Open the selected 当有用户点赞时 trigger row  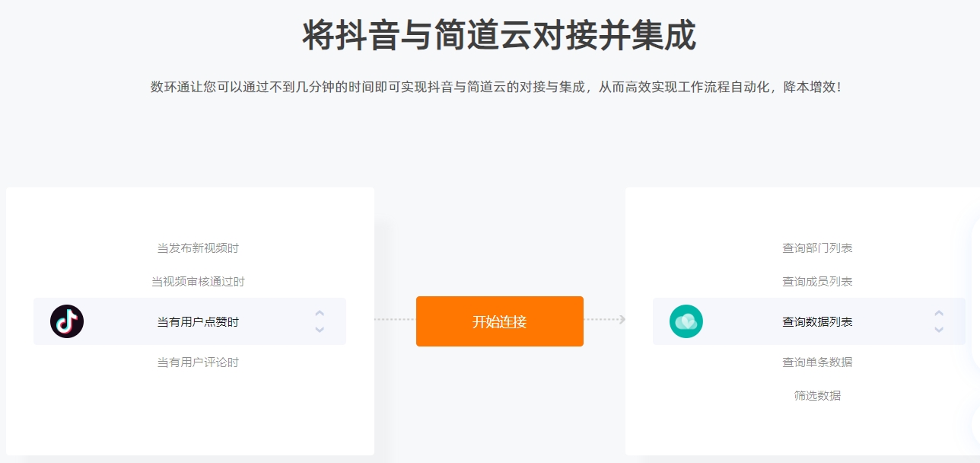[x=189, y=321]
